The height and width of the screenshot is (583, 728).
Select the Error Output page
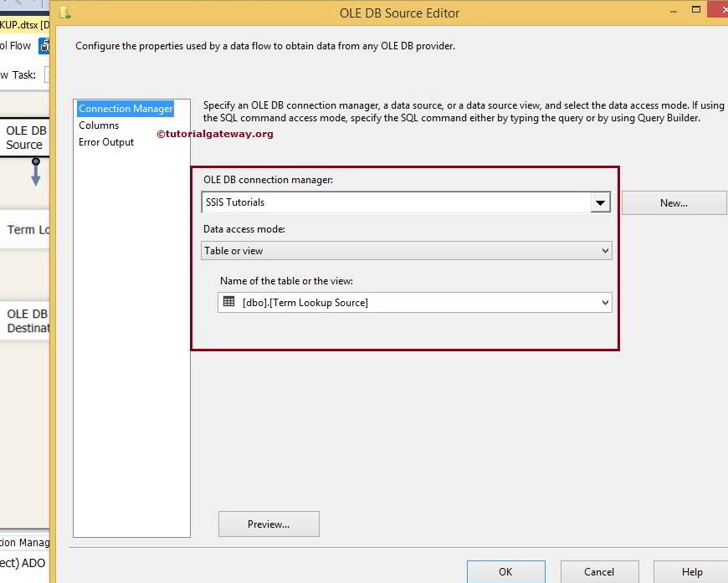(x=105, y=141)
